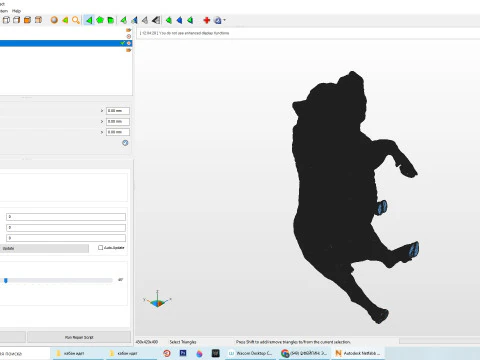
Task: Click the Select Triangles status bar text
Action: [x=183, y=342]
